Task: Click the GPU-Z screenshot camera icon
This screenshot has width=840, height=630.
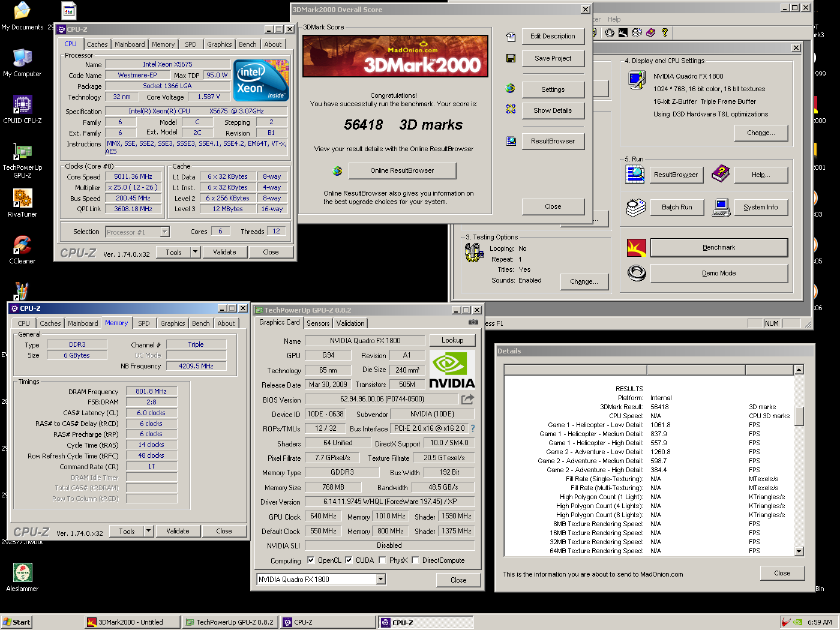Action: (x=473, y=322)
